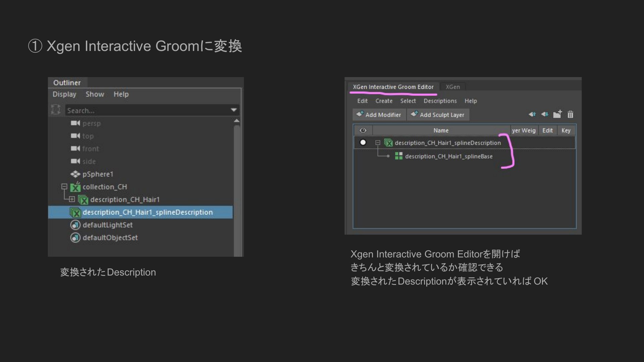Select defaultObjectSet in the Outliner

click(x=110, y=238)
